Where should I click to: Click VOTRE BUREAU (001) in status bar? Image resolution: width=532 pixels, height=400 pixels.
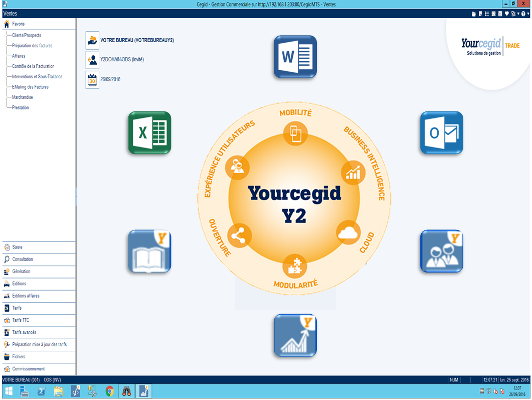tap(21, 380)
